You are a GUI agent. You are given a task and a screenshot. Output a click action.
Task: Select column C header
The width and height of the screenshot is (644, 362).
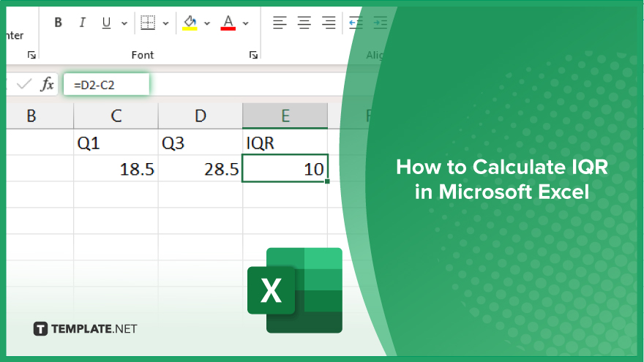[x=116, y=116]
